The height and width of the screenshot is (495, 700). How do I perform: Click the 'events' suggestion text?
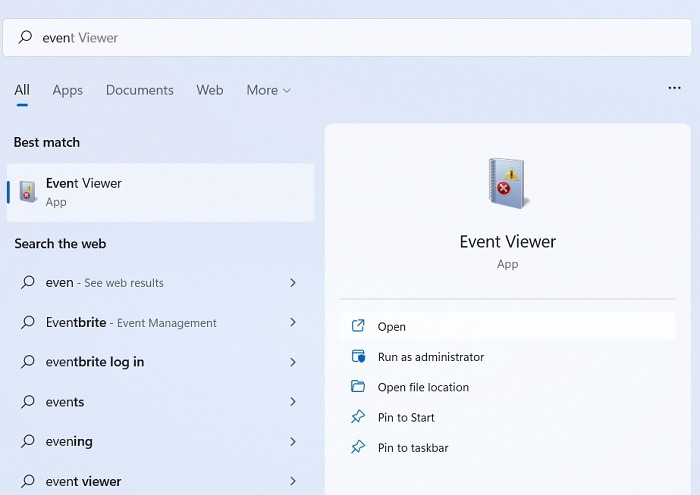click(x=65, y=402)
